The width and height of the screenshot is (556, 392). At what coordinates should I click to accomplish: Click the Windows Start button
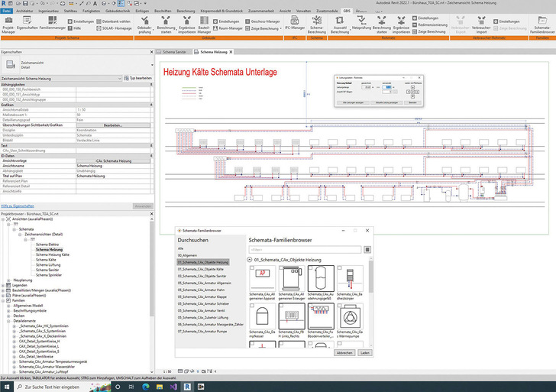[x=6, y=386]
